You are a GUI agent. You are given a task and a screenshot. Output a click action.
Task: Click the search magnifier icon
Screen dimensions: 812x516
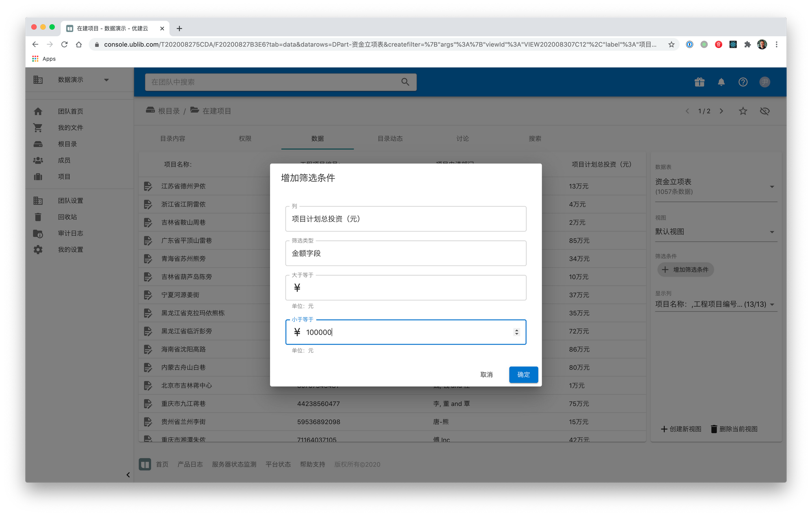click(x=405, y=82)
